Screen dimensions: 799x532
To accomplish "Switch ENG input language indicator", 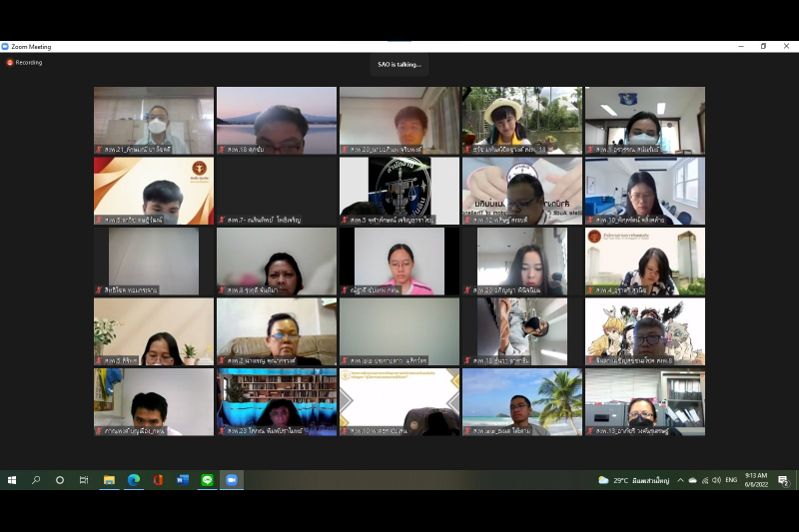I will click(731, 480).
